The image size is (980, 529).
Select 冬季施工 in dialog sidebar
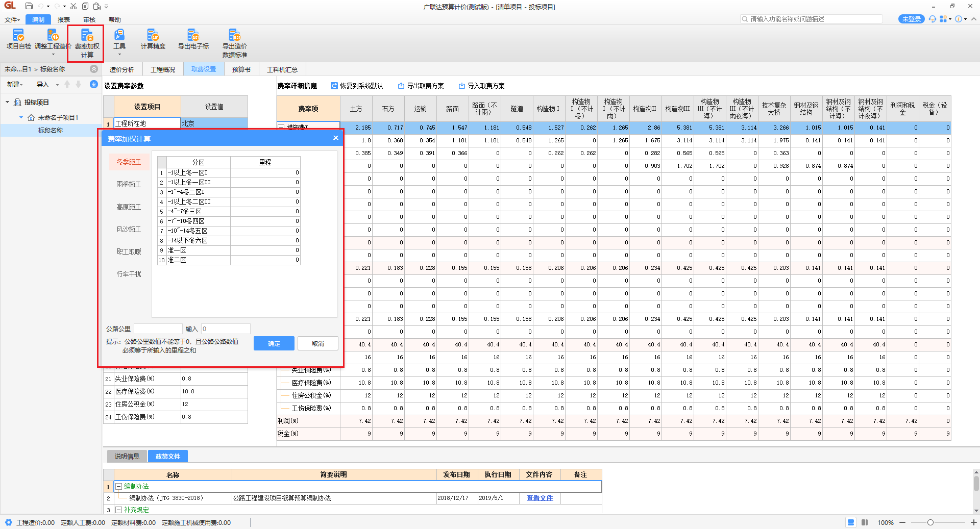[129, 162]
